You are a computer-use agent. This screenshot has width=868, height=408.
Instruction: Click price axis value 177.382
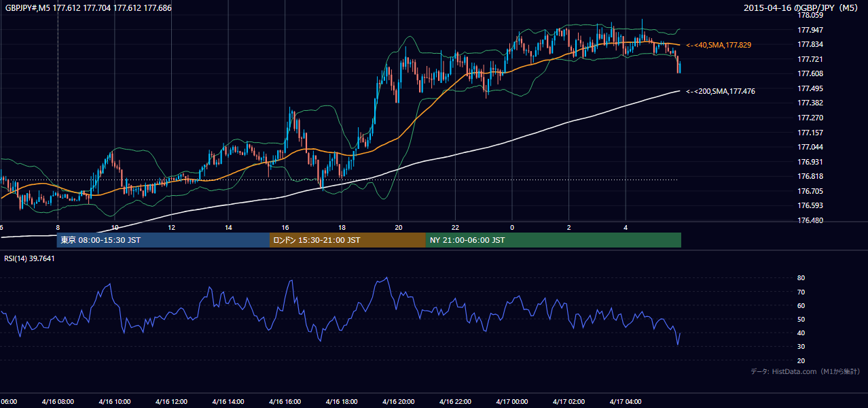tap(810, 103)
